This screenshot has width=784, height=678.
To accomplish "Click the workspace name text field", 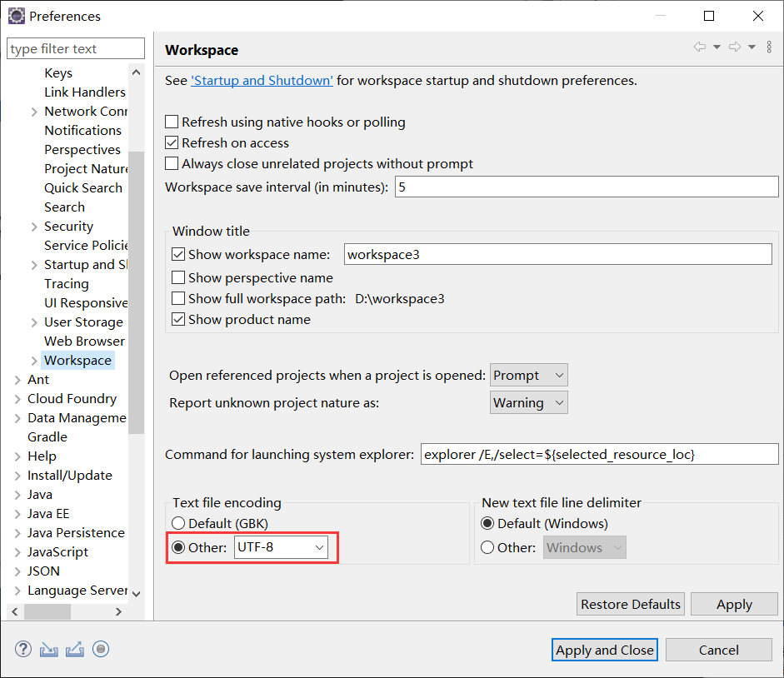I will click(x=558, y=255).
